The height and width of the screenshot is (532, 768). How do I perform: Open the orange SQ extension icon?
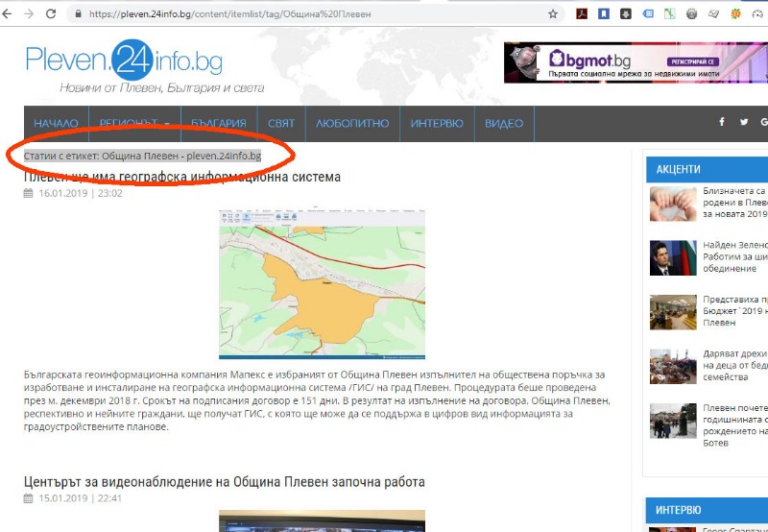pos(735,13)
